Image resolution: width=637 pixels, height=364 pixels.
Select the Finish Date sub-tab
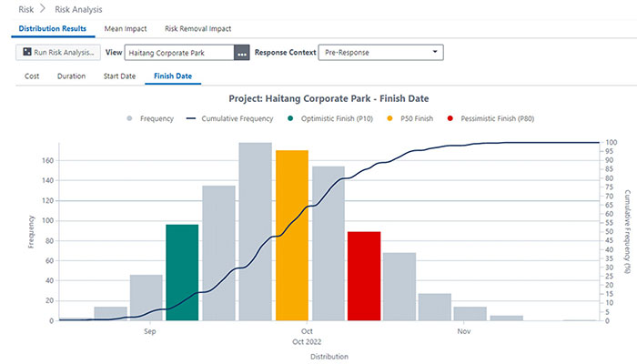tap(173, 76)
